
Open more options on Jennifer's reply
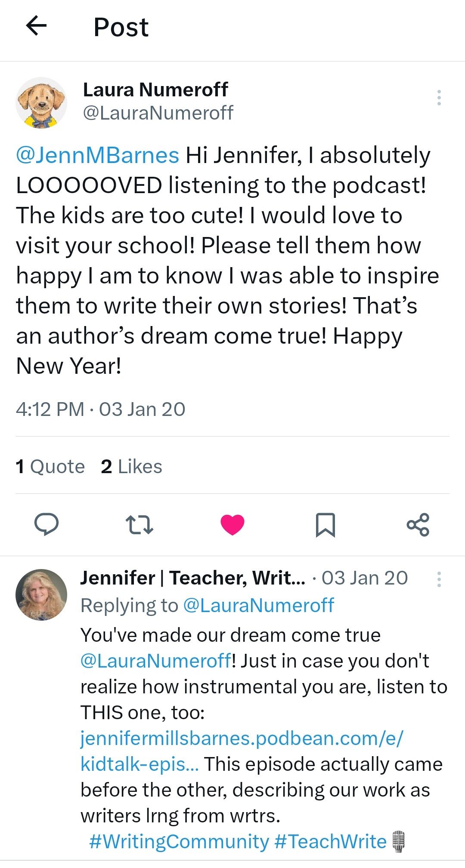(439, 579)
